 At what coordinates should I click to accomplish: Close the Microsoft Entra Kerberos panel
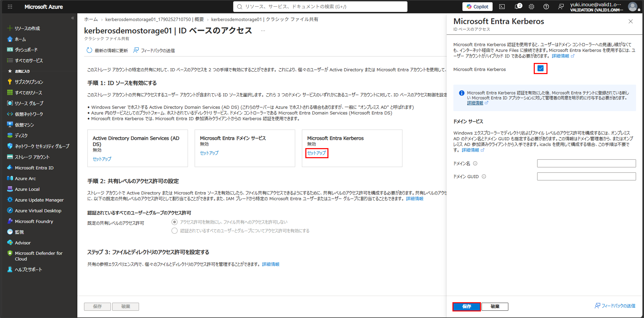[x=631, y=21]
